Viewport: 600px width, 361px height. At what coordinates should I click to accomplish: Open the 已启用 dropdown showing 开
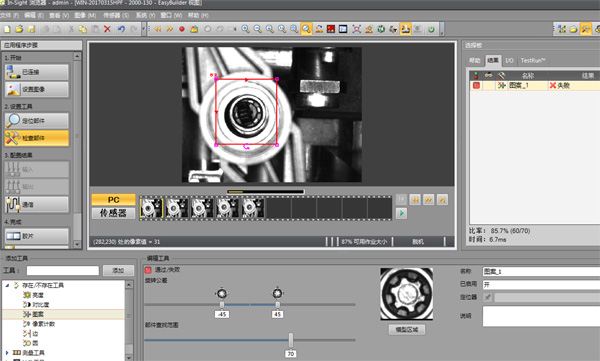click(541, 284)
